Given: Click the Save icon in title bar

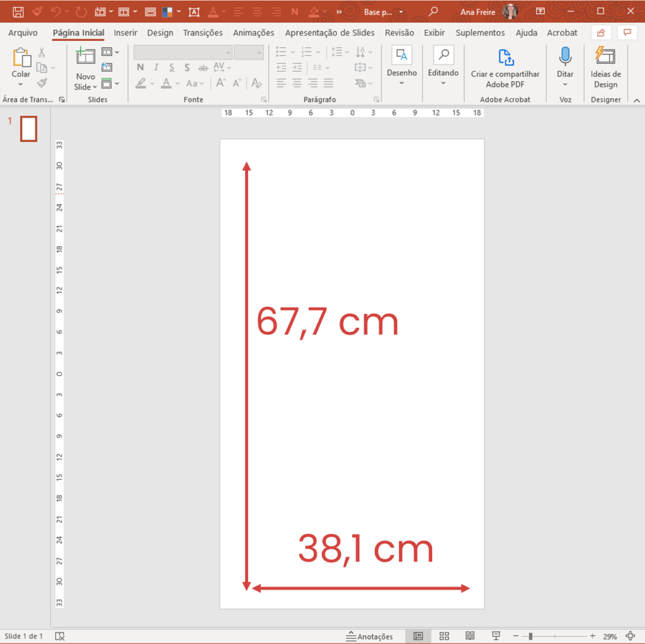Looking at the screenshot, I should pos(18,11).
